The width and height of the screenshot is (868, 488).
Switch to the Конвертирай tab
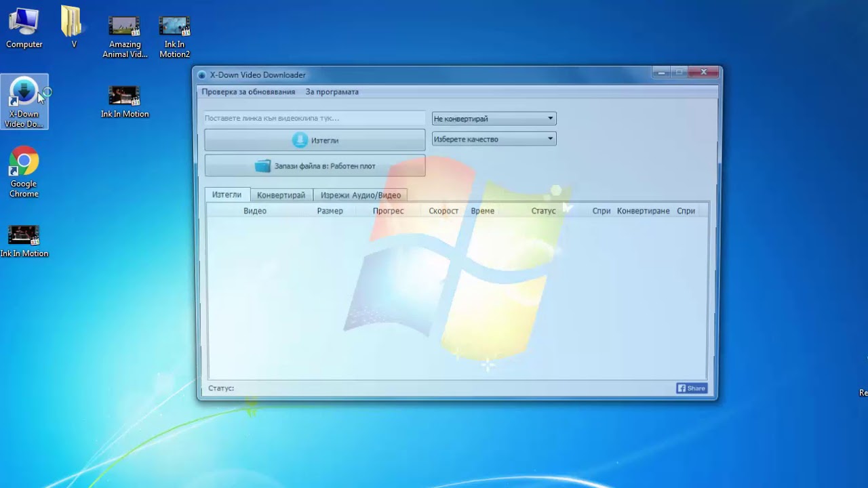[x=281, y=195]
